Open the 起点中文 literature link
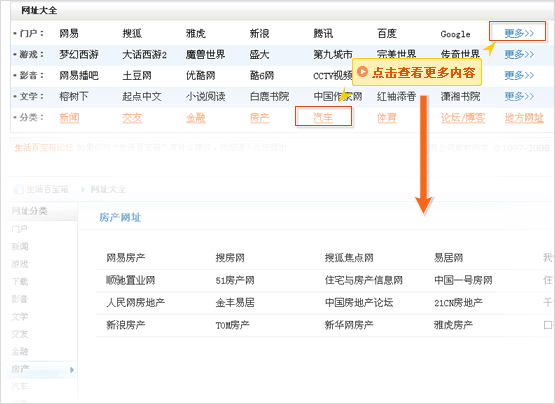Viewport: 555px width, 404px height. [142, 96]
